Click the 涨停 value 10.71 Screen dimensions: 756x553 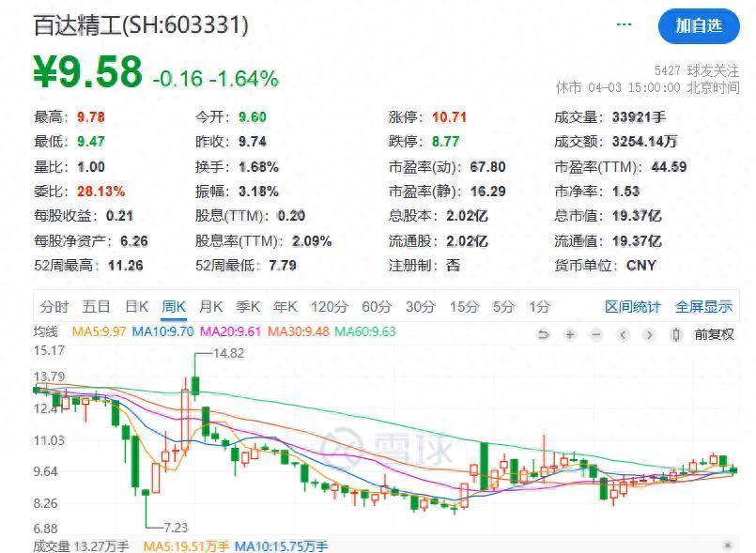point(449,117)
